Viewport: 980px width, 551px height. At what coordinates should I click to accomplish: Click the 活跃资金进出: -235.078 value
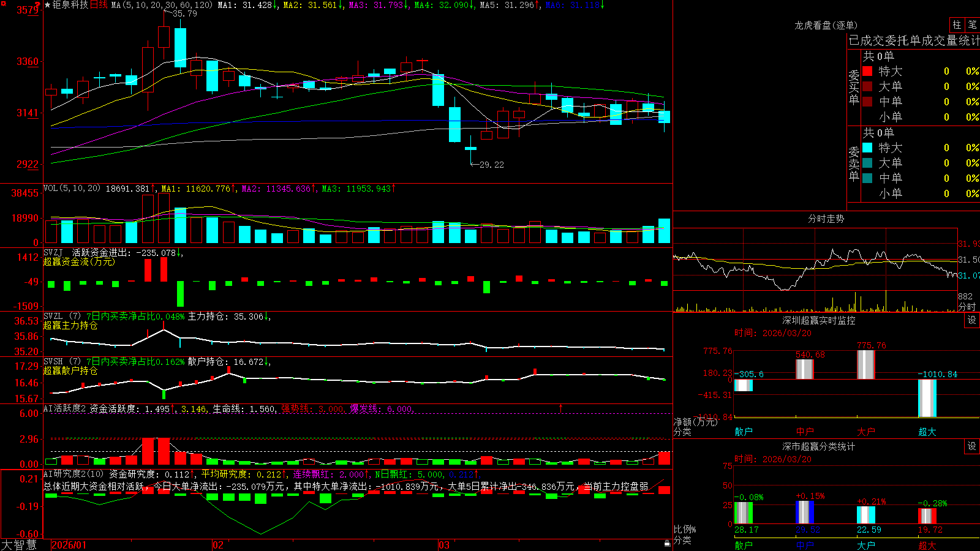click(x=124, y=252)
